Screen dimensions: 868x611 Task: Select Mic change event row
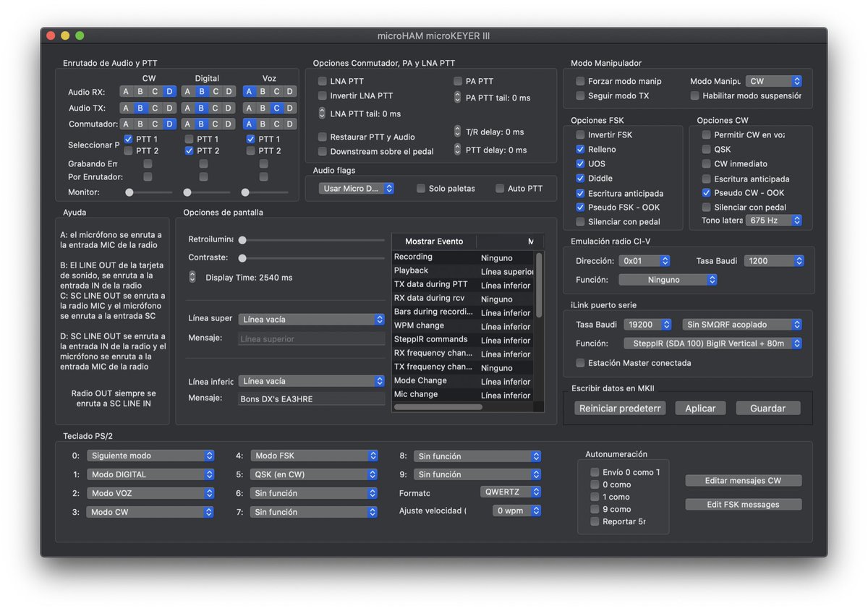coord(463,395)
